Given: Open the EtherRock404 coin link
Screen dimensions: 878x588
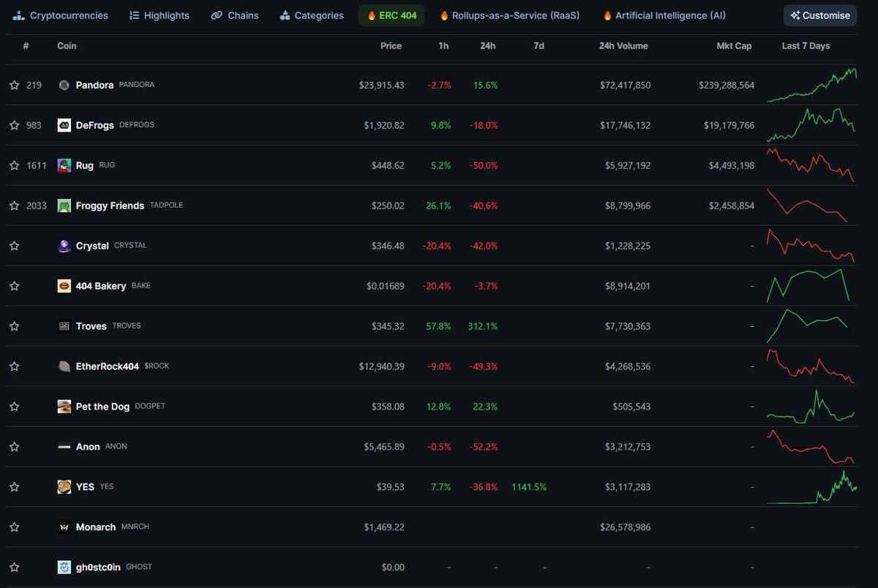Looking at the screenshot, I should click(108, 366).
